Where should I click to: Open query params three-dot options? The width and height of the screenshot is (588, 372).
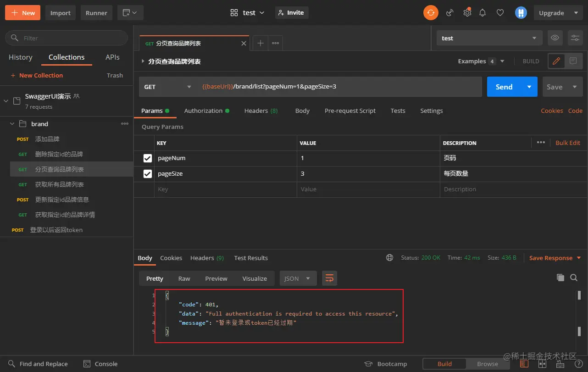541,143
